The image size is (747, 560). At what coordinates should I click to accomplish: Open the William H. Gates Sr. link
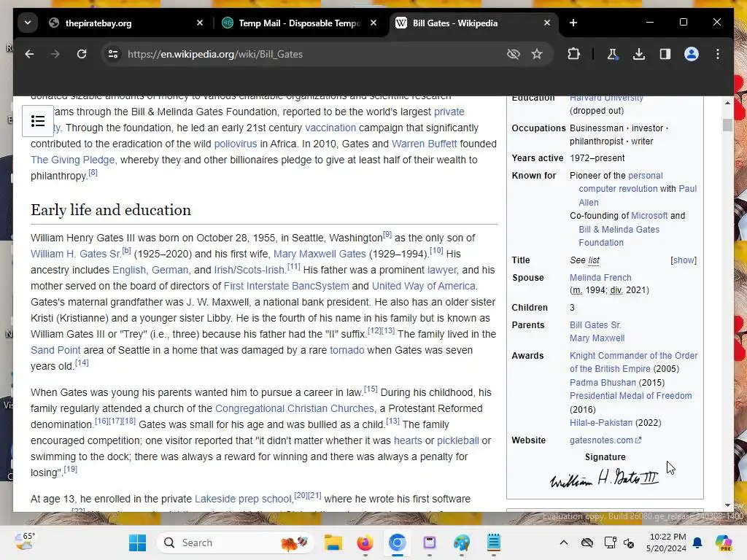coord(76,254)
